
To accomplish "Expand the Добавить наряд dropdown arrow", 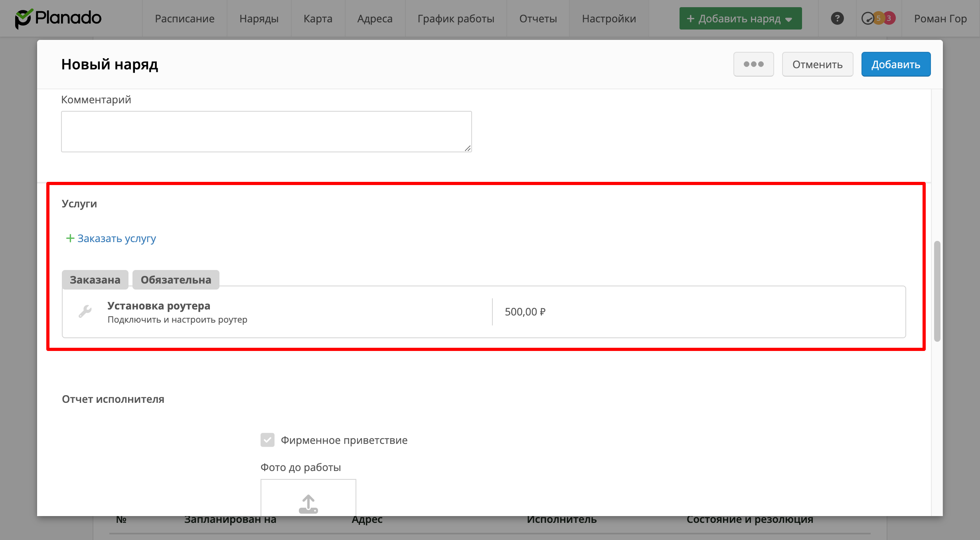I will [x=789, y=19].
